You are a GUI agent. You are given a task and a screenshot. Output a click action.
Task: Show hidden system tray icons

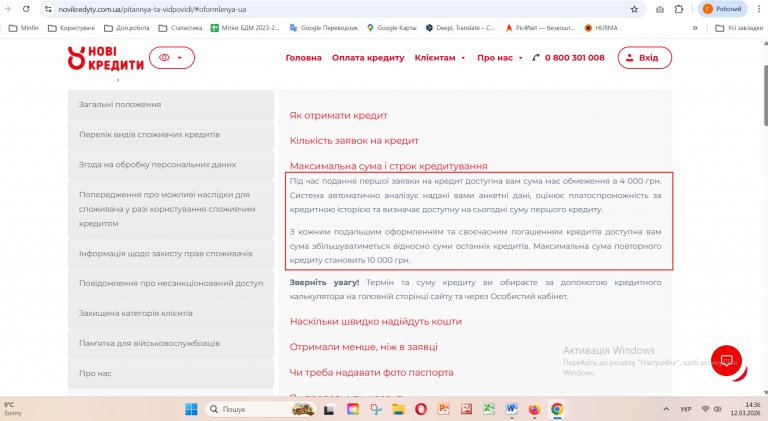[x=666, y=409]
